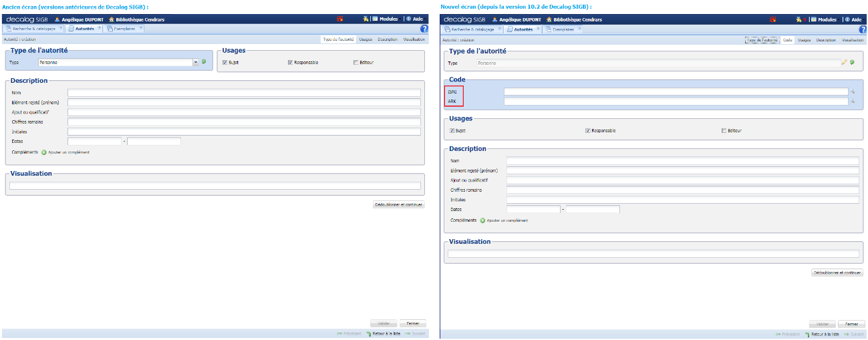This screenshot has width=868, height=340.
Task: Click Elément rejeté (prénom) field, new screen
Action: click(683, 170)
